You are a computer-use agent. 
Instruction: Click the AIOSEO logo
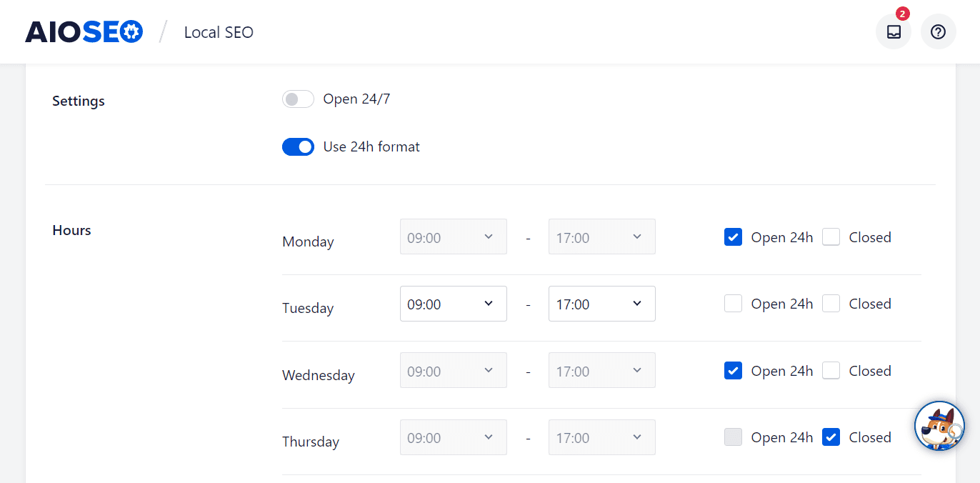point(84,32)
